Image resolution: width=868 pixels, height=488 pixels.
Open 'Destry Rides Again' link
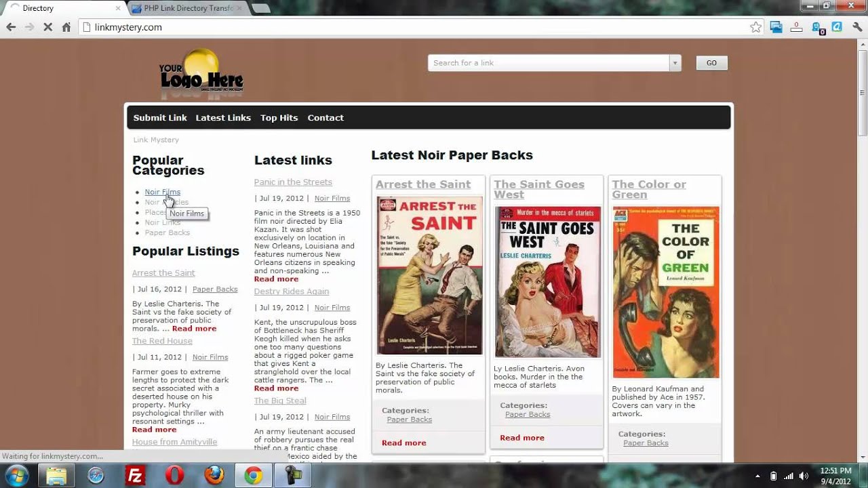pos(292,291)
